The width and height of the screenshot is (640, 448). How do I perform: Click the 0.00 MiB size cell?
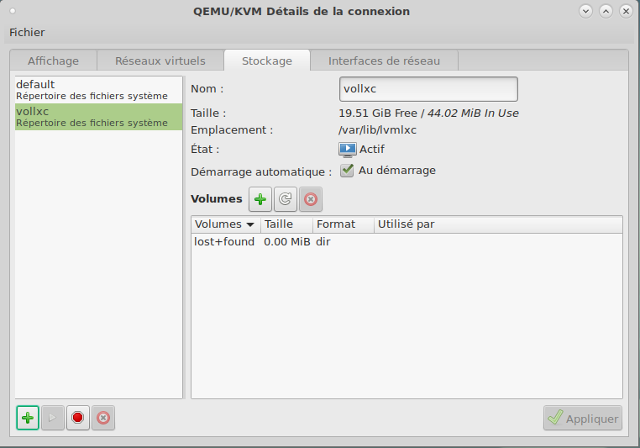[287, 242]
